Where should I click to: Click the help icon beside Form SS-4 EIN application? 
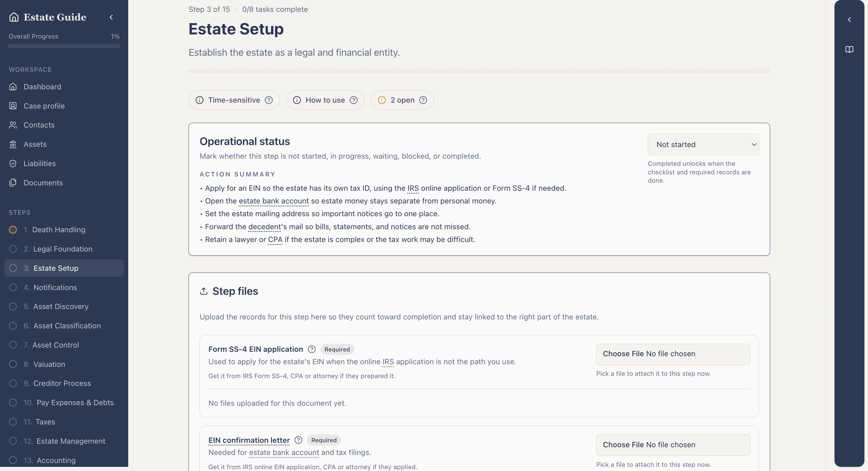click(312, 349)
